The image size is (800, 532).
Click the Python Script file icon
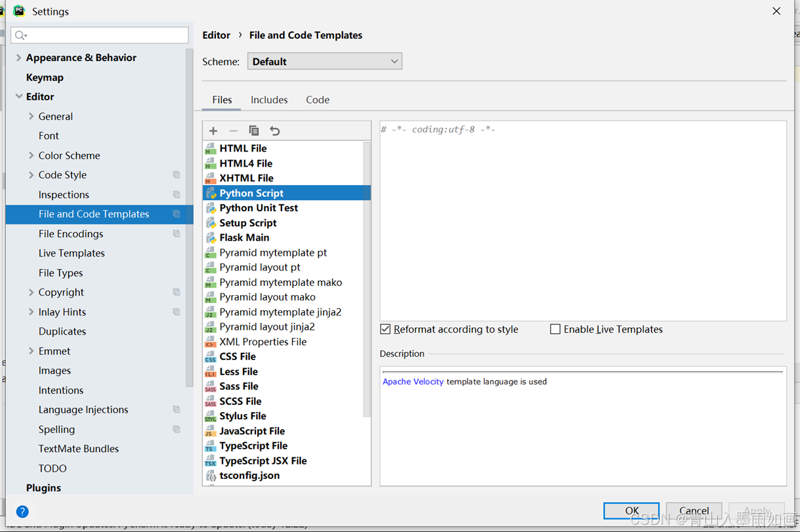click(x=211, y=193)
